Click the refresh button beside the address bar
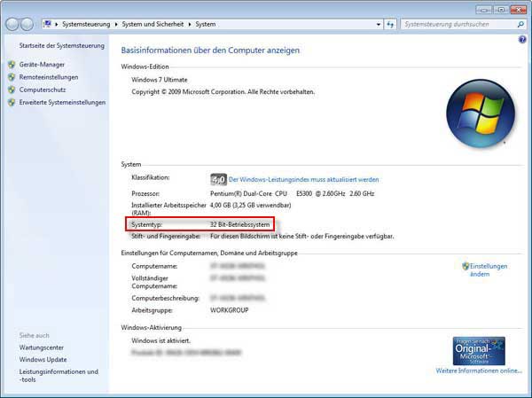Image resolution: width=532 pixels, height=398 pixels. (390, 25)
